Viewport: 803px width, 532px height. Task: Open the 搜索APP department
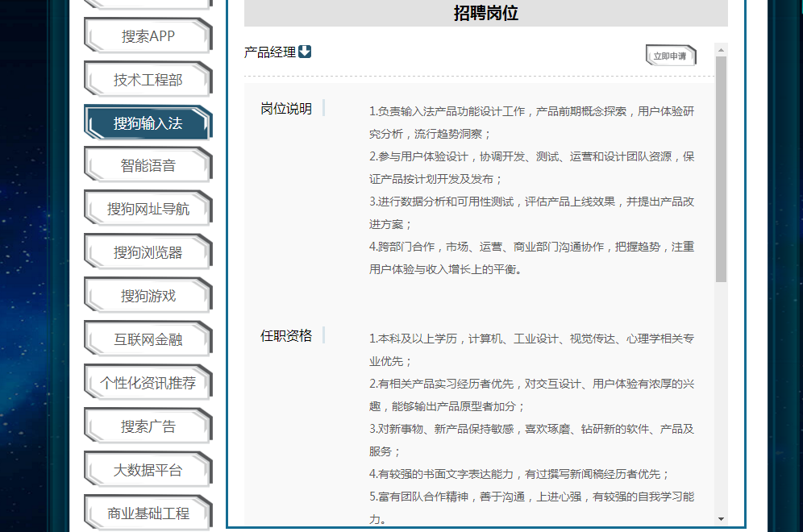coord(148,35)
